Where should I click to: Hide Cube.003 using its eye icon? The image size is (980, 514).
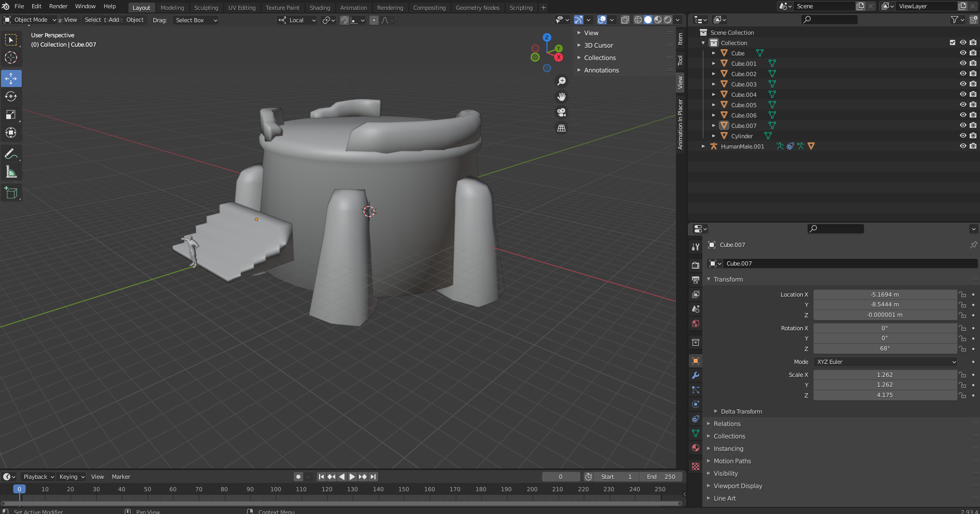click(x=963, y=84)
